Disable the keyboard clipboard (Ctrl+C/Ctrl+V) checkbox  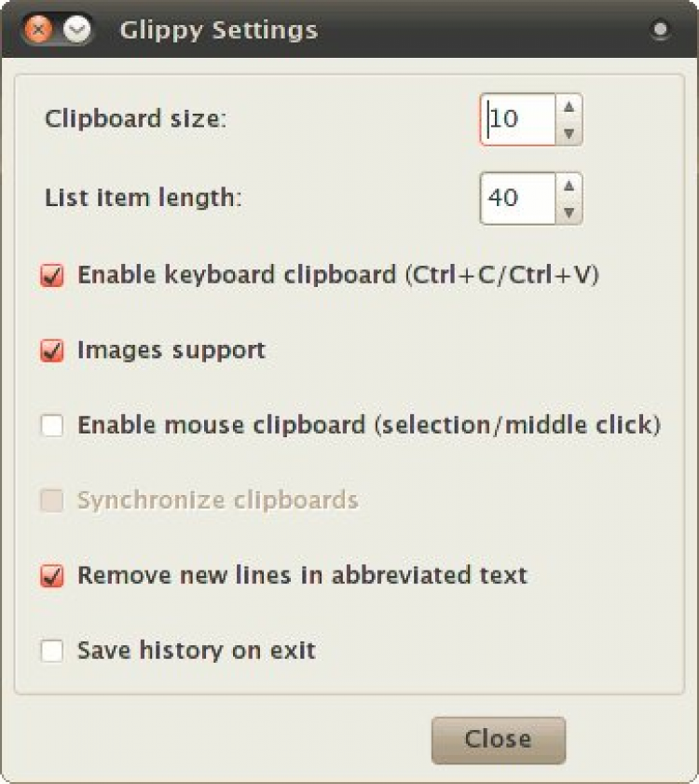click(52, 276)
